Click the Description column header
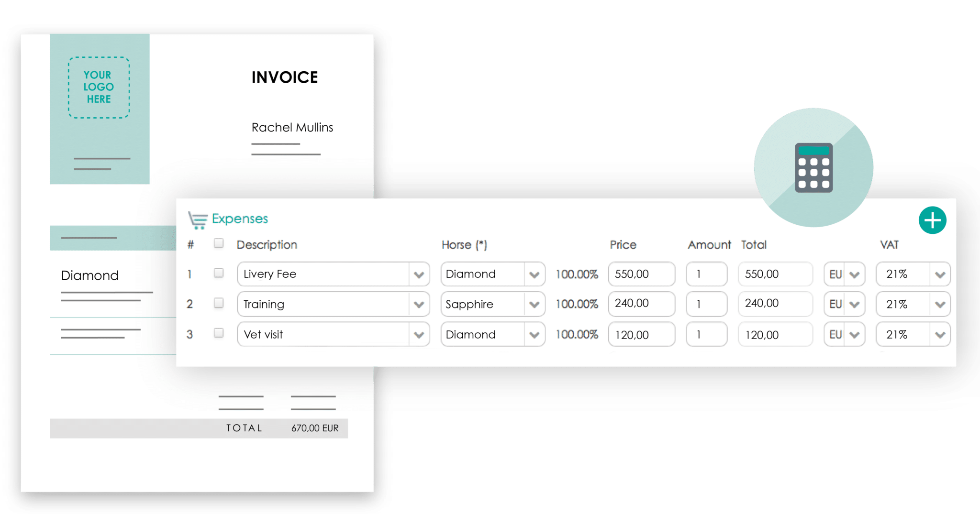 click(x=267, y=245)
